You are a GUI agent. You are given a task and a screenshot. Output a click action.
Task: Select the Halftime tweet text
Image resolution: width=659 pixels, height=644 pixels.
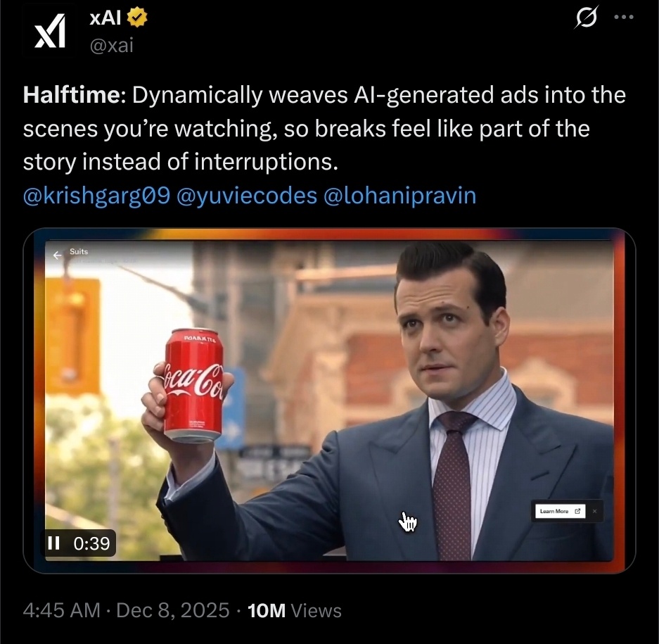(x=324, y=128)
